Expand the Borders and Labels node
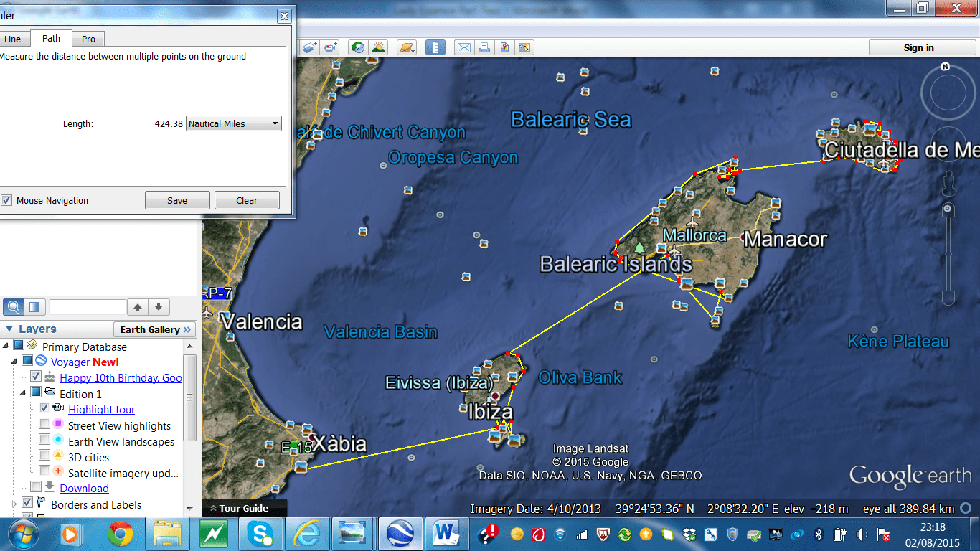The image size is (980, 551). click(14, 504)
